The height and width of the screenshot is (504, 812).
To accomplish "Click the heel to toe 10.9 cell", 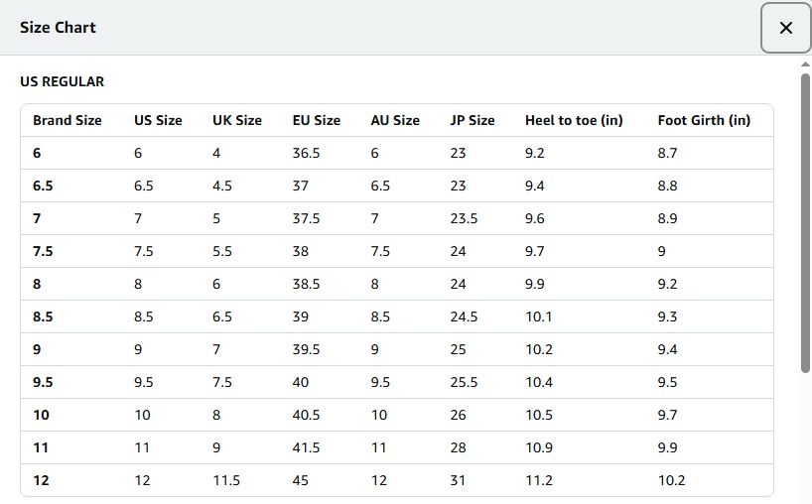I will point(539,447).
